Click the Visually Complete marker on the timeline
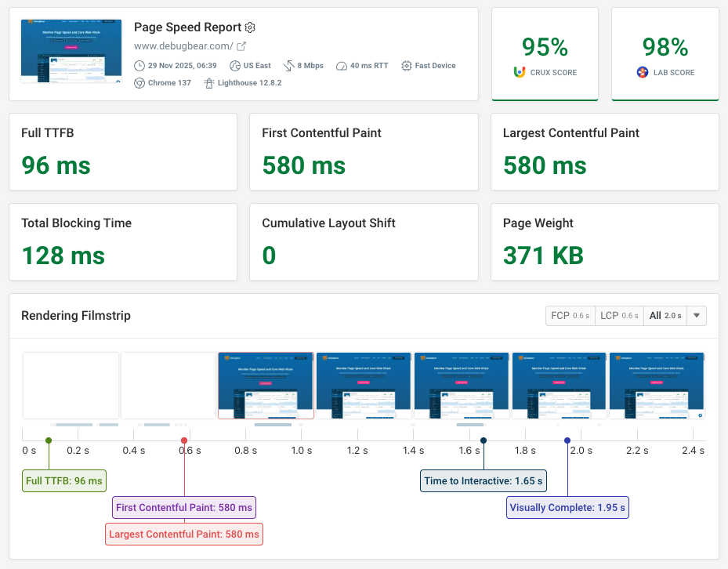This screenshot has width=728, height=569. click(x=567, y=440)
